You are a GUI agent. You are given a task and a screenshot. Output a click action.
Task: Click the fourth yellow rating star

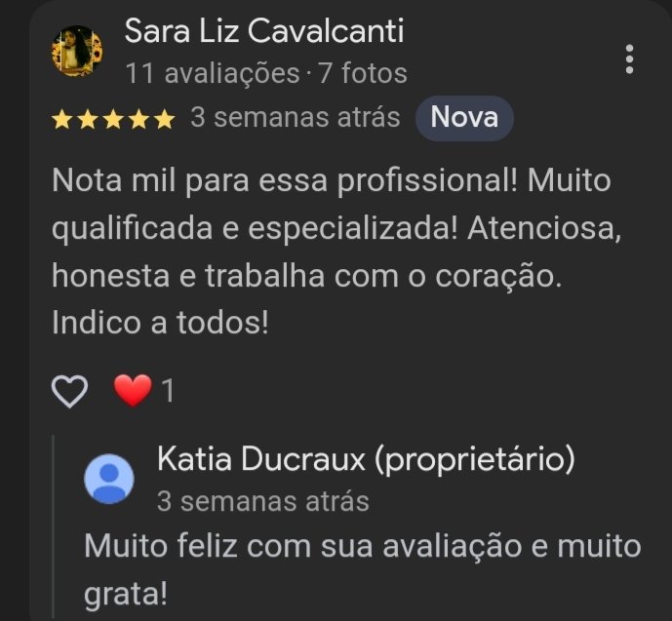(x=138, y=120)
